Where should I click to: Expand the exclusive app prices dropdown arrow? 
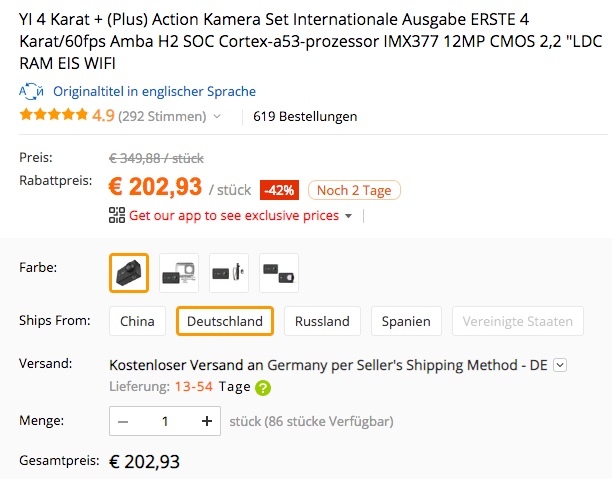click(348, 215)
